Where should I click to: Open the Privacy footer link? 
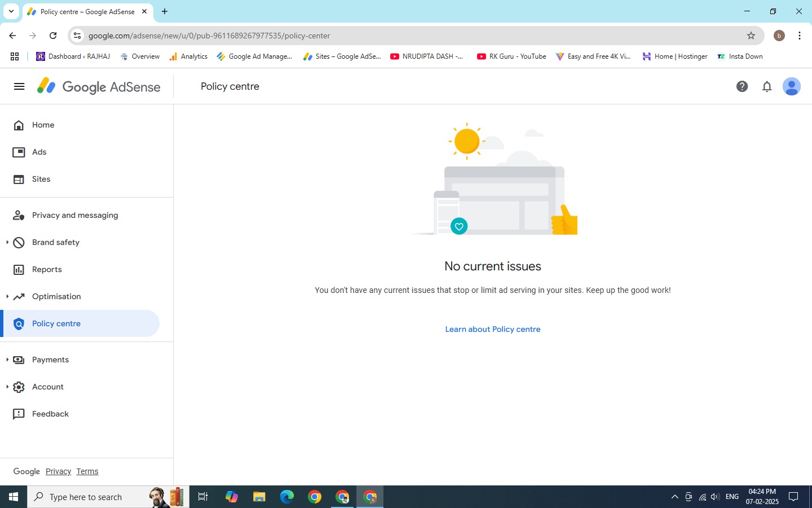click(x=58, y=471)
